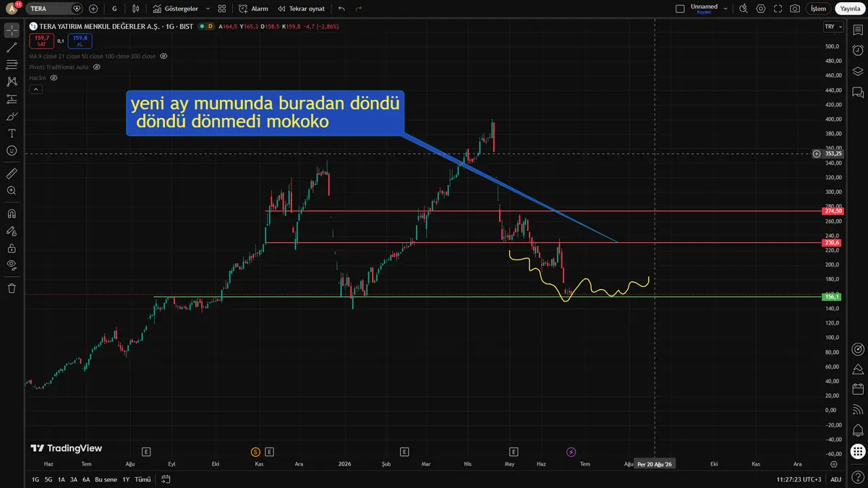Open the emoji icons tool
Viewport: 868px width, 488px height.
[x=12, y=150]
